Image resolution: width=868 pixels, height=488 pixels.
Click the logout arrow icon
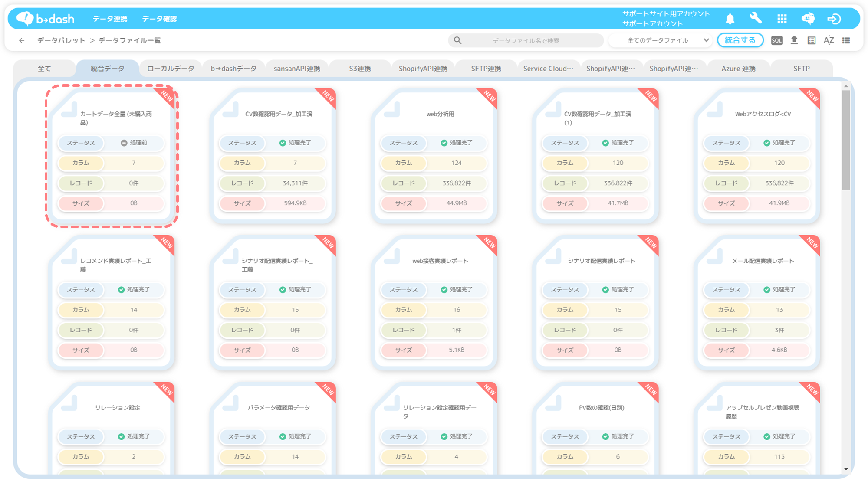(x=834, y=19)
